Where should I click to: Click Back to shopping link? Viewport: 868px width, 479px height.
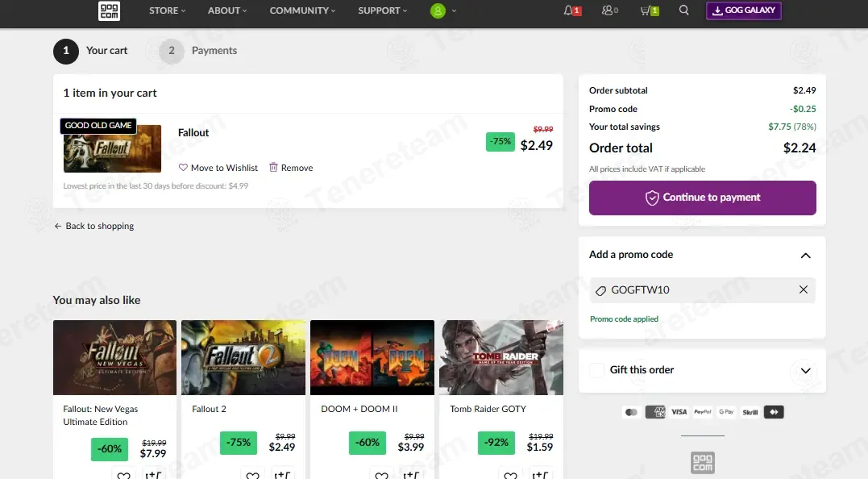94,226
